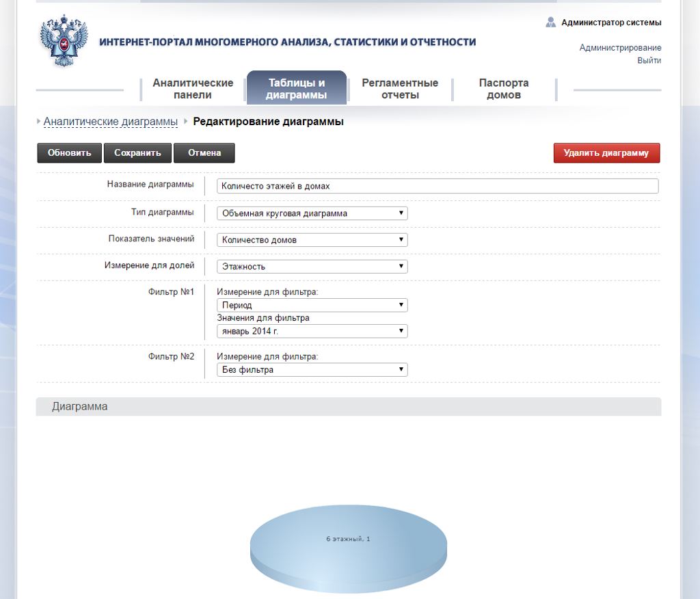
Task: Expand the Тип диаграммы dropdown
Action: pos(312,213)
